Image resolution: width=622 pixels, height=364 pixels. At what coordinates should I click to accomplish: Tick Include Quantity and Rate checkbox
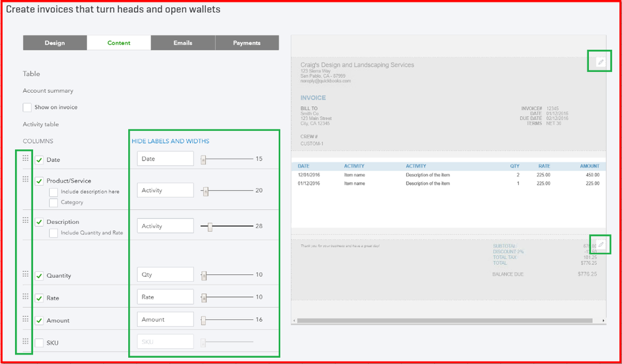(x=54, y=233)
